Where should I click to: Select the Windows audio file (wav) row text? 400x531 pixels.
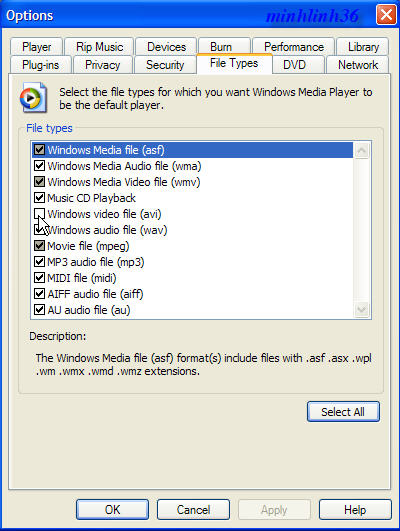click(x=107, y=230)
